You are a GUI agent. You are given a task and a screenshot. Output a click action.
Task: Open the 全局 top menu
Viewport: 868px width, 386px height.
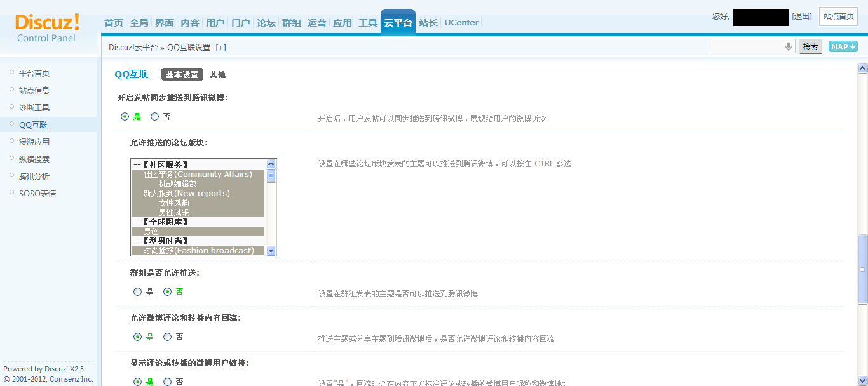pyautogui.click(x=139, y=23)
